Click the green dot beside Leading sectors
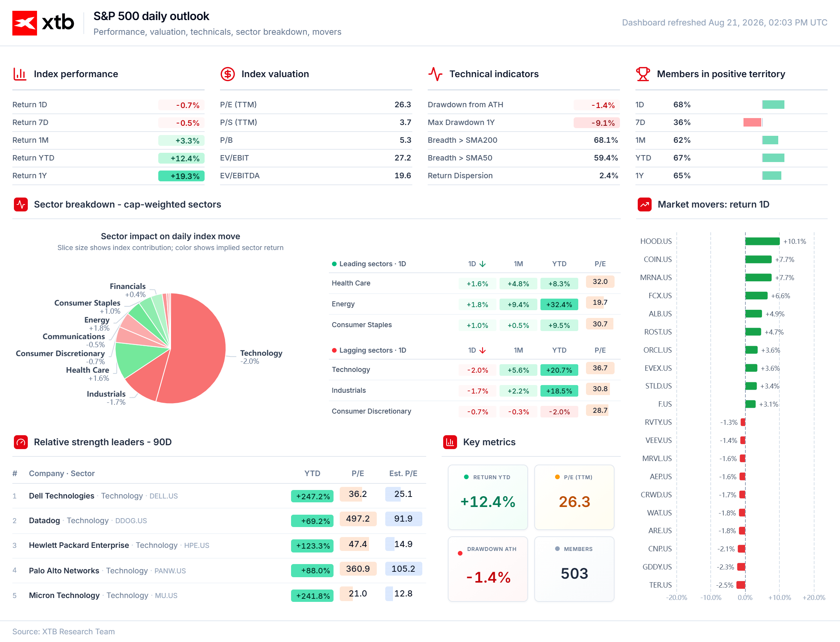840x642 pixels. [334, 264]
